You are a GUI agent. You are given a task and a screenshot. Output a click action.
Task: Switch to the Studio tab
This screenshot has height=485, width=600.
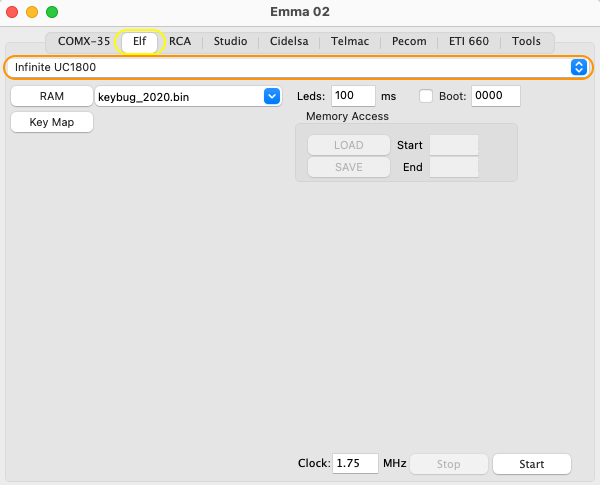click(230, 41)
